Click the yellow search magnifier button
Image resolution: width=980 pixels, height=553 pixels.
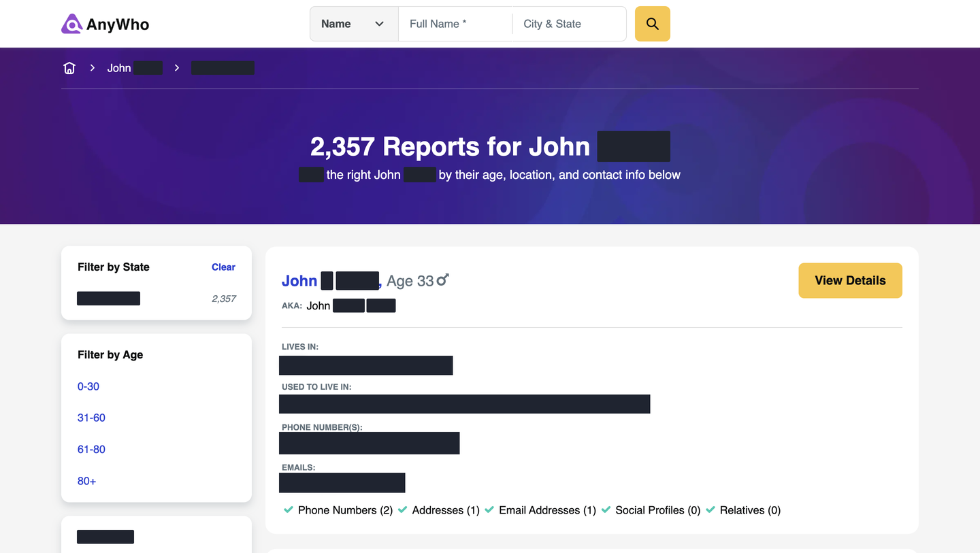click(653, 24)
